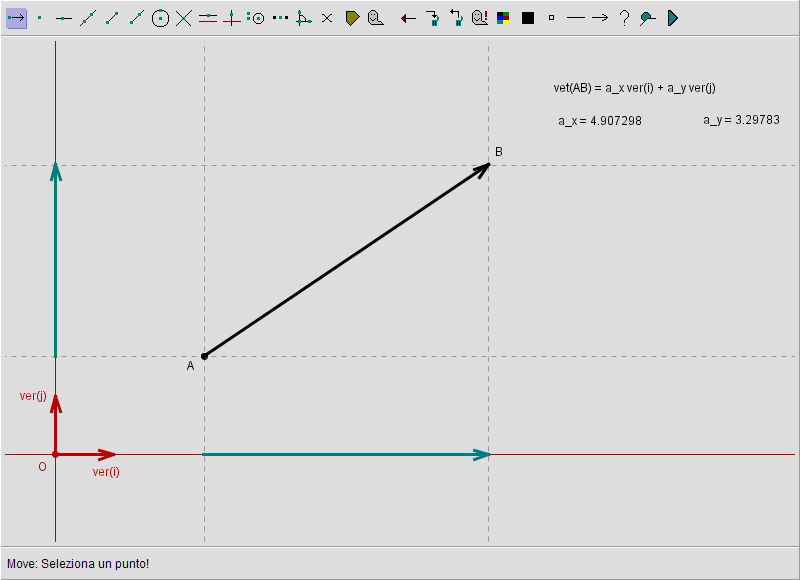Select the Move point arrow tool

16,18
